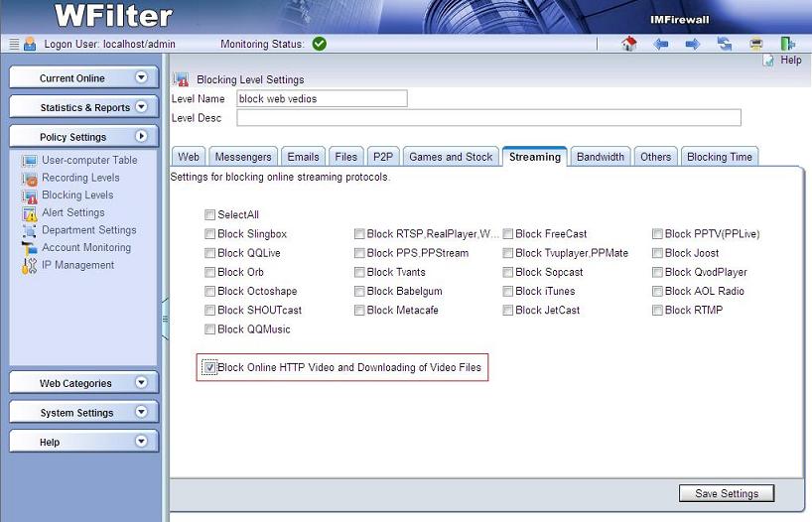Check Block Sopcast option

[508, 272]
